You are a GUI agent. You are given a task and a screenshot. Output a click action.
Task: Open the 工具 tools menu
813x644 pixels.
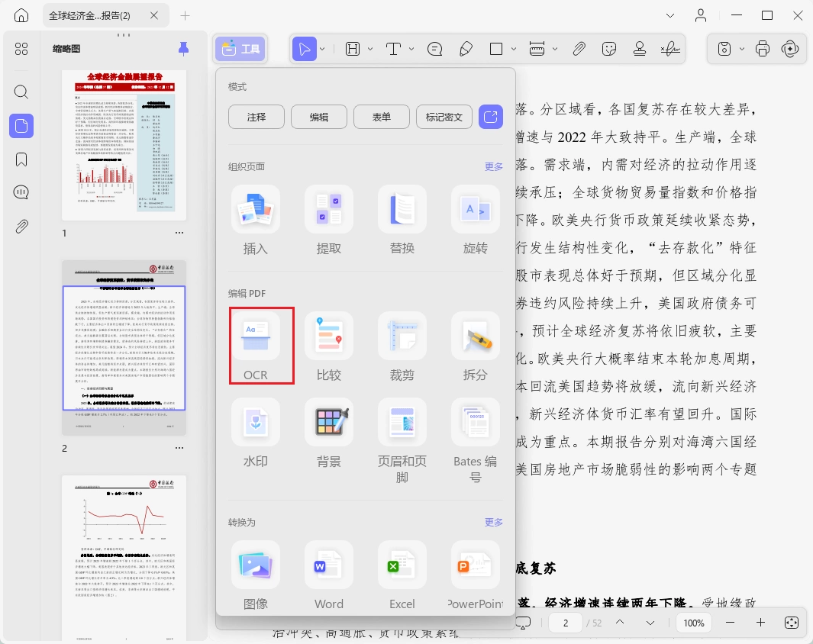(240, 50)
